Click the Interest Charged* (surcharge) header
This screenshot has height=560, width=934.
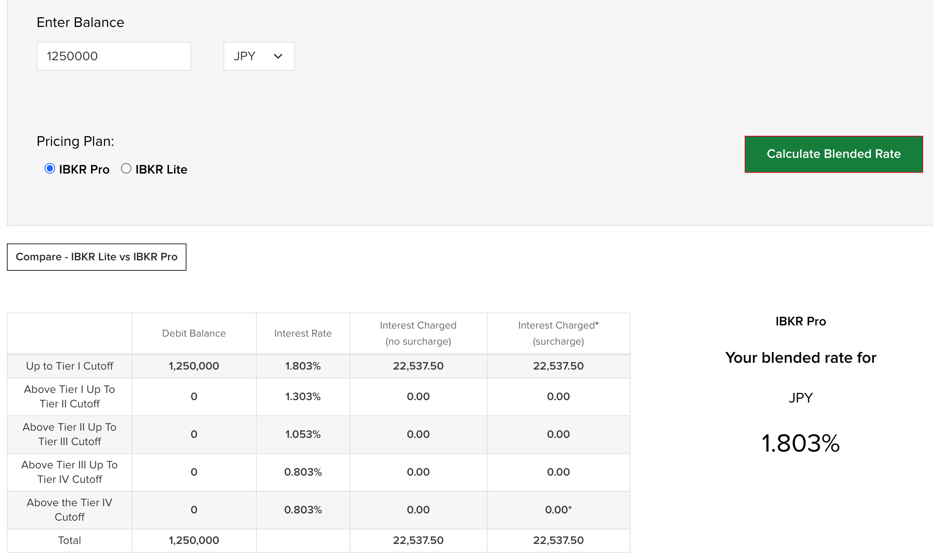(x=558, y=333)
